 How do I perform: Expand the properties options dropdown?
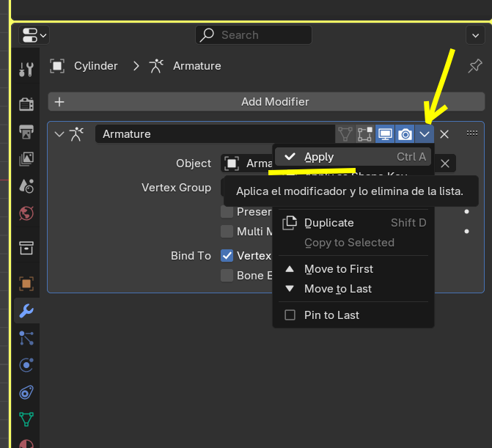(x=474, y=34)
